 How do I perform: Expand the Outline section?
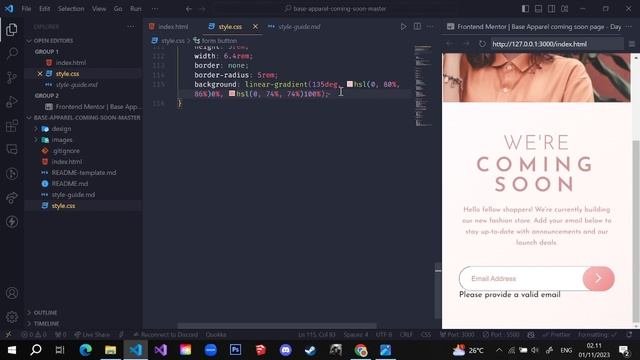(45, 313)
